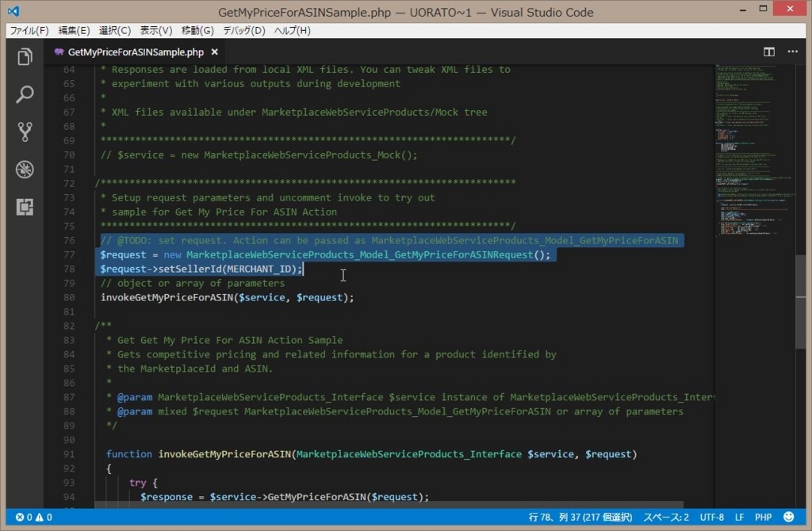Open the 選択(C) menu

[x=114, y=31]
